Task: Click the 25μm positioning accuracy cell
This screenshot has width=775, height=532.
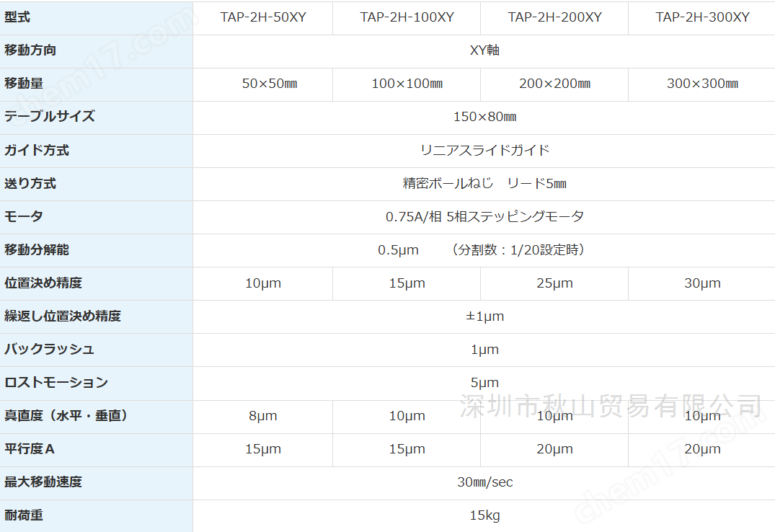Action: tap(554, 283)
